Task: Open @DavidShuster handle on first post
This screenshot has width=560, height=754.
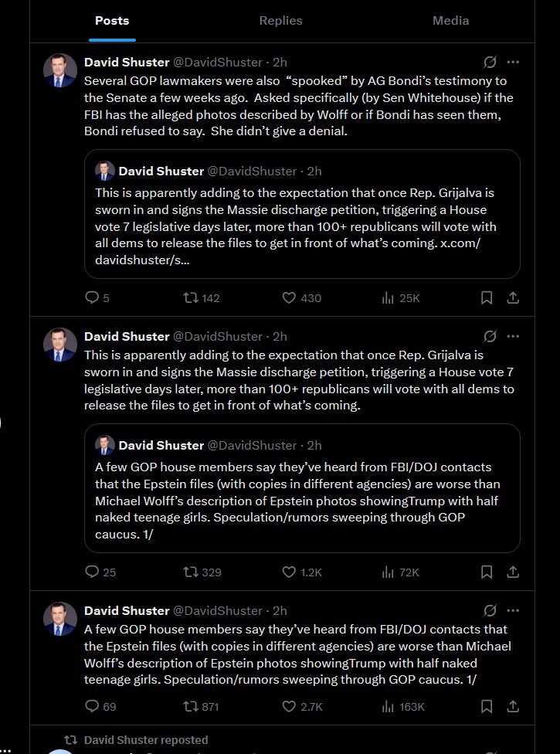Action: click(218, 62)
